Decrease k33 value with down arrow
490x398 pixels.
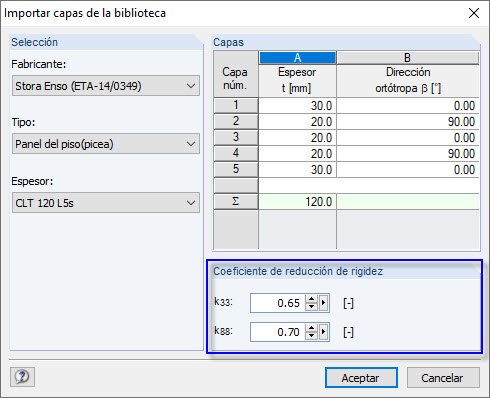pos(311,307)
